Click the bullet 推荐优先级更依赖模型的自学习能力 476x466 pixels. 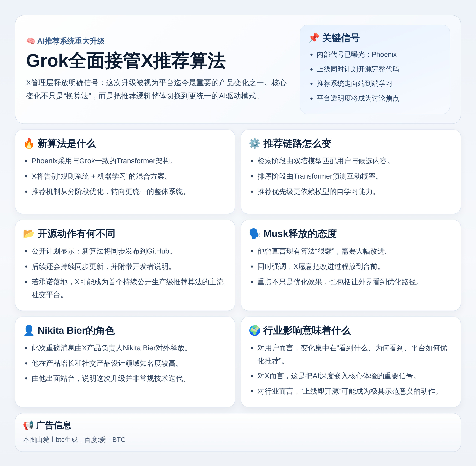317,192
